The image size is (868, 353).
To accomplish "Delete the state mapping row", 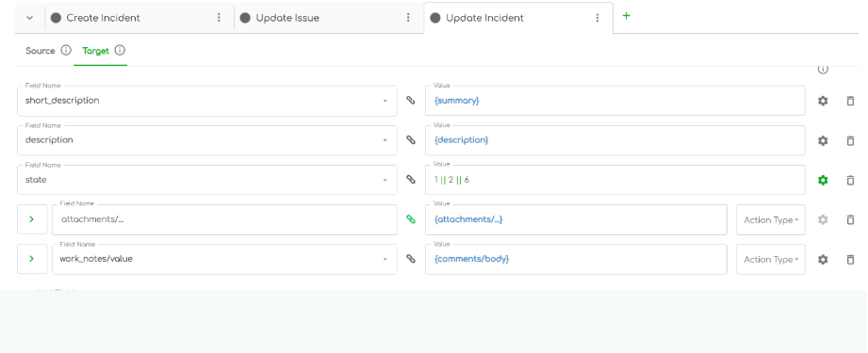I will click(x=850, y=180).
